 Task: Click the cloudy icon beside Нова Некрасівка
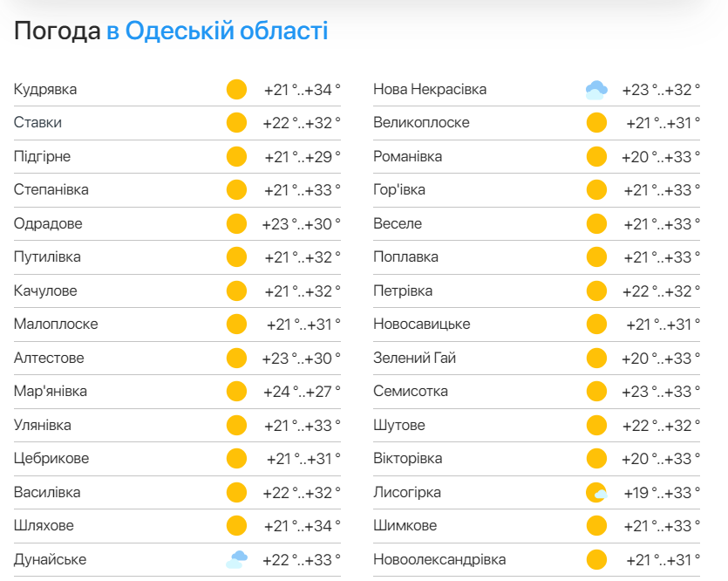[x=595, y=90]
